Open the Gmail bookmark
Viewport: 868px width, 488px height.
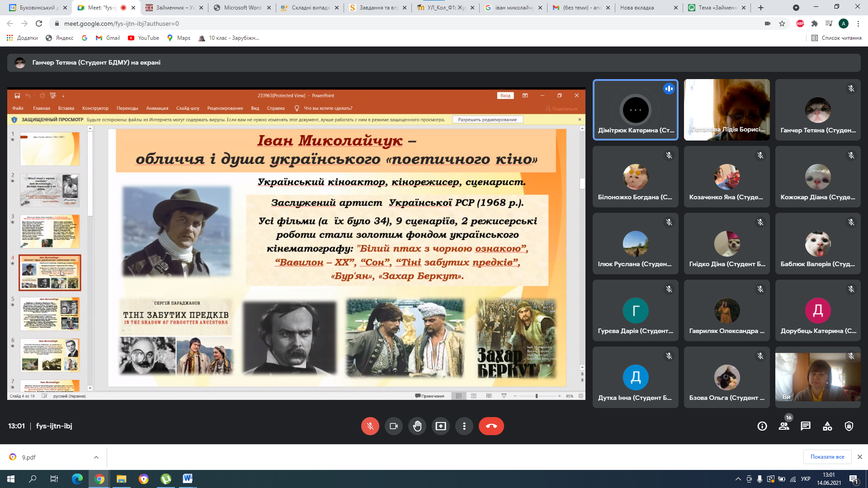tap(108, 38)
